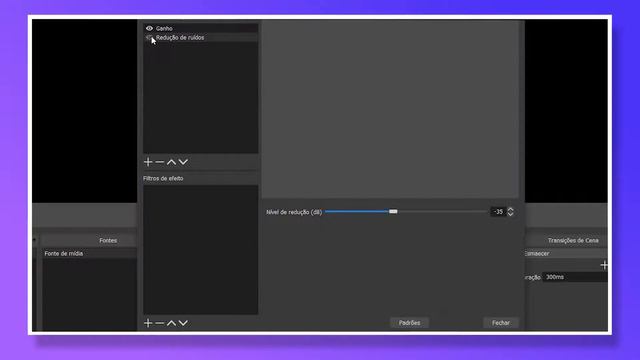Remove selected filter with upper minus icon
The image size is (640, 360).
tap(160, 162)
